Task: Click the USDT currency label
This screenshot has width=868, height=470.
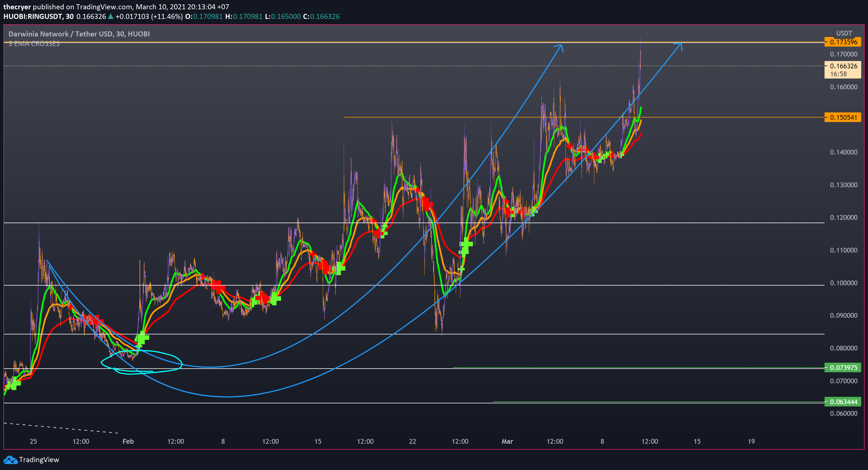Action: click(x=844, y=33)
